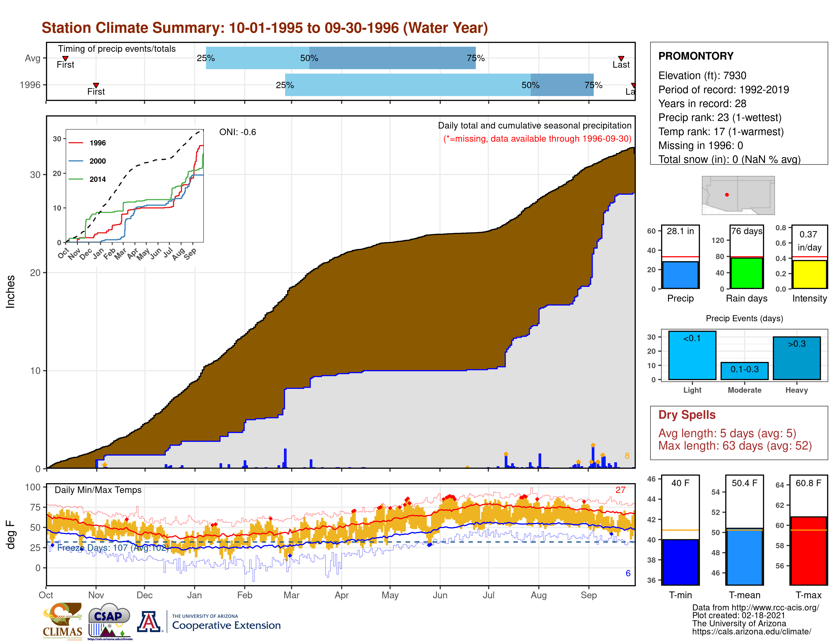Click the 60.8 F T-max value
The width and height of the screenshot is (834, 644).
(808, 483)
